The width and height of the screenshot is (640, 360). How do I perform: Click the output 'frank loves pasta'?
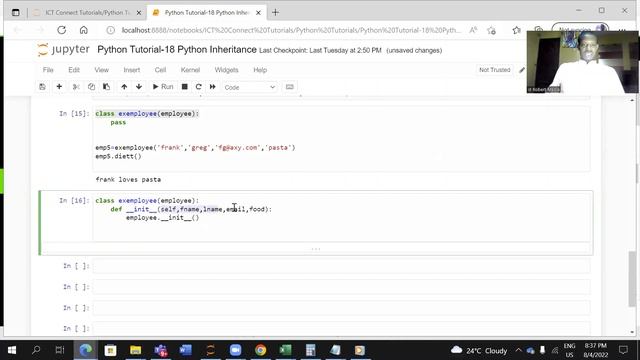(128, 180)
